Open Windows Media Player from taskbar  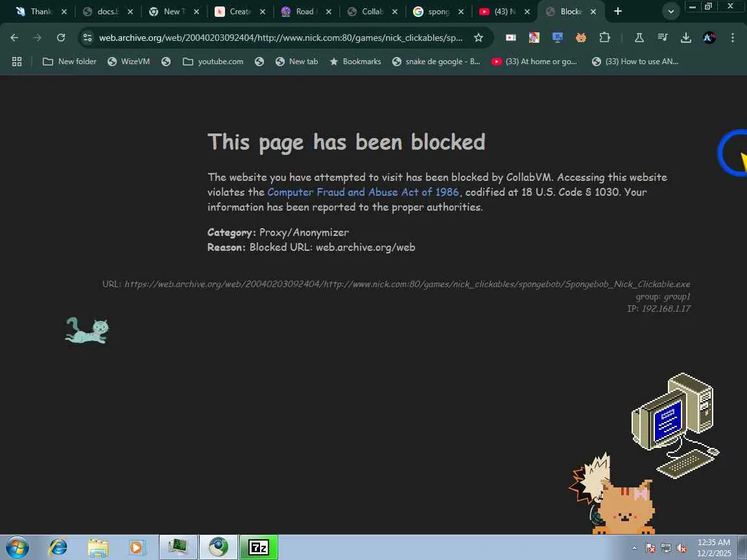(x=137, y=547)
